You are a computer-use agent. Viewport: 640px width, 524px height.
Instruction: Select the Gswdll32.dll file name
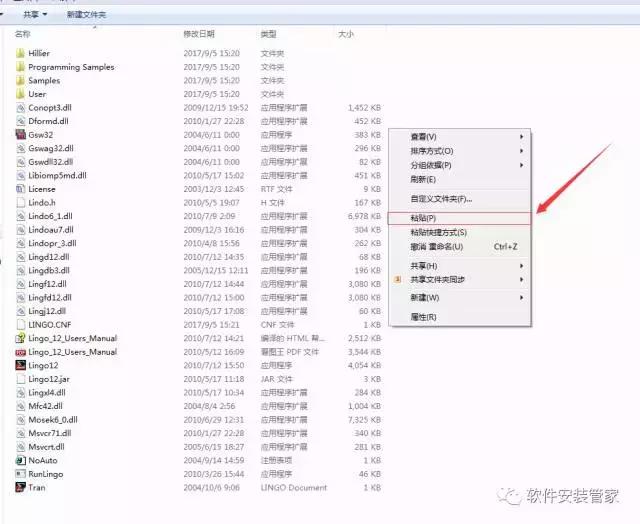(51, 162)
